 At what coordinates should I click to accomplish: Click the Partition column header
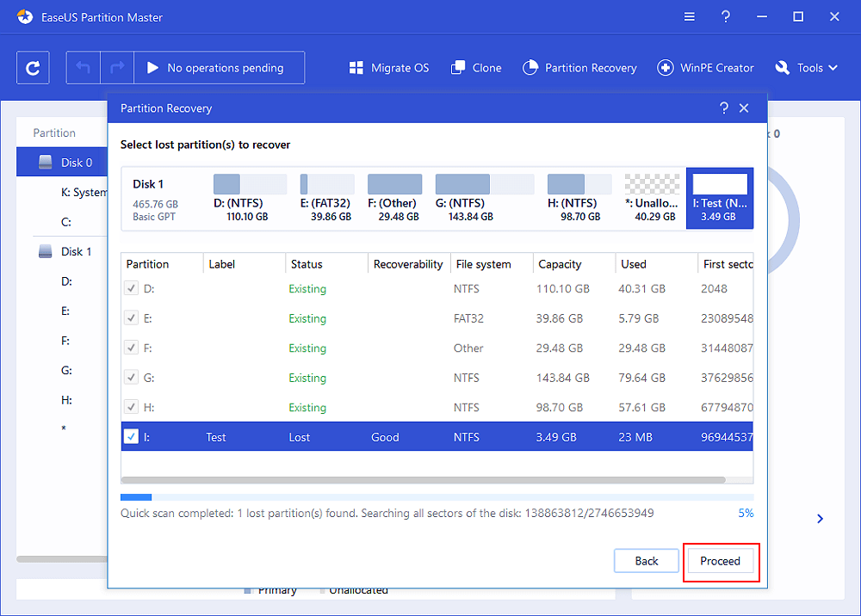click(162, 264)
